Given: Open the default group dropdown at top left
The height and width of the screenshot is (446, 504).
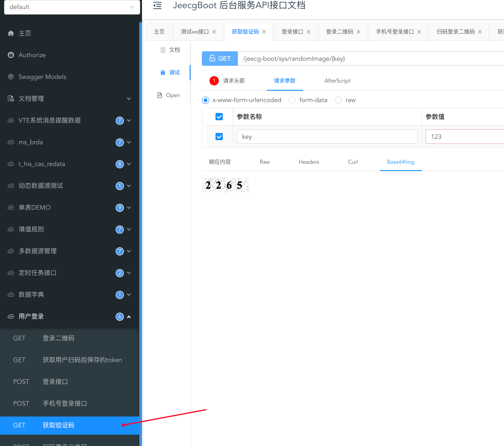Looking at the screenshot, I should click(x=72, y=7).
